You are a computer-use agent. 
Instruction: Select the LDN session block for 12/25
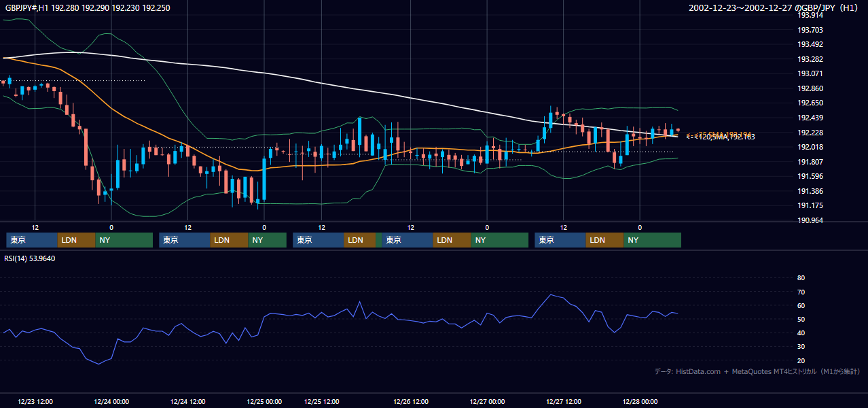click(359, 240)
